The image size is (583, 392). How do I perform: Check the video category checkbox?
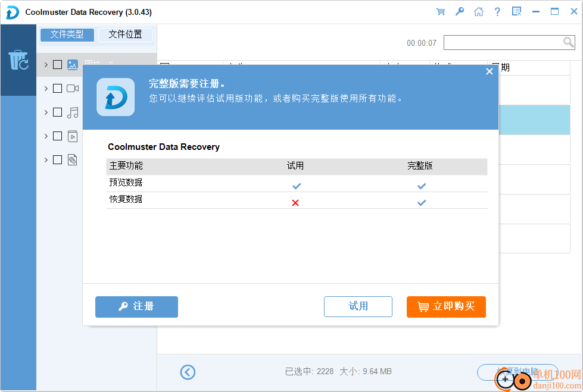pyautogui.click(x=57, y=89)
